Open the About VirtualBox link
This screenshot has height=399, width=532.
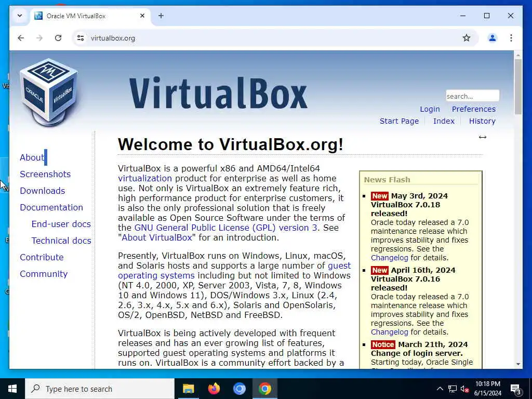click(x=157, y=237)
